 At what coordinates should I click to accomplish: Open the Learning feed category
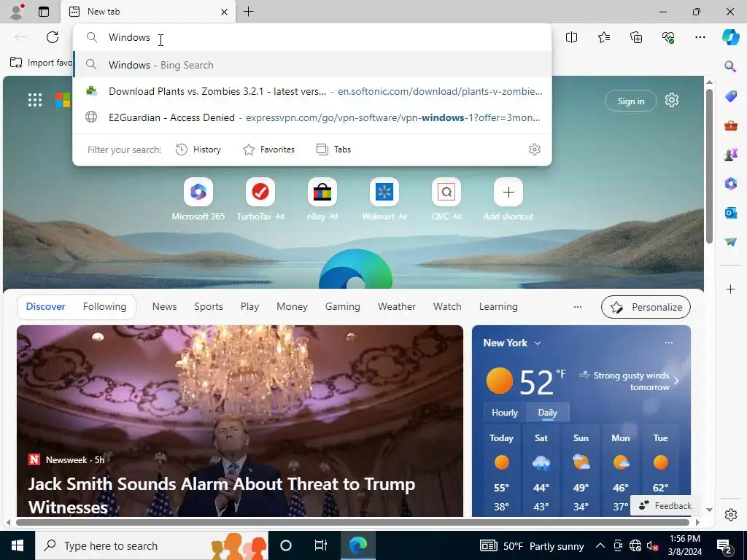tap(498, 307)
